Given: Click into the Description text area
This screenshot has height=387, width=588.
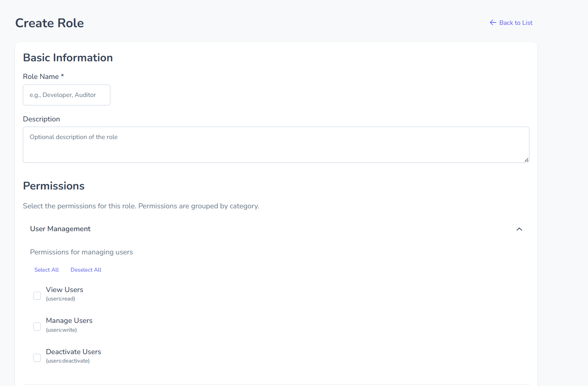Looking at the screenshot, I should [x=276, y=145].
